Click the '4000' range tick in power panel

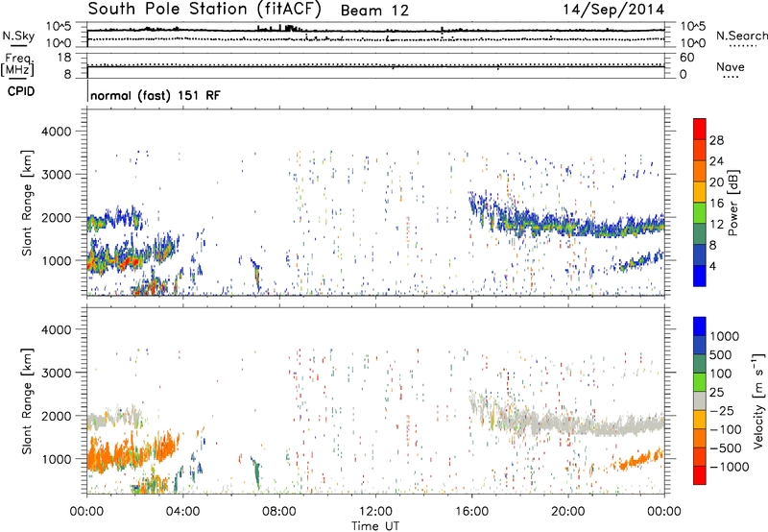pos(56,132)
